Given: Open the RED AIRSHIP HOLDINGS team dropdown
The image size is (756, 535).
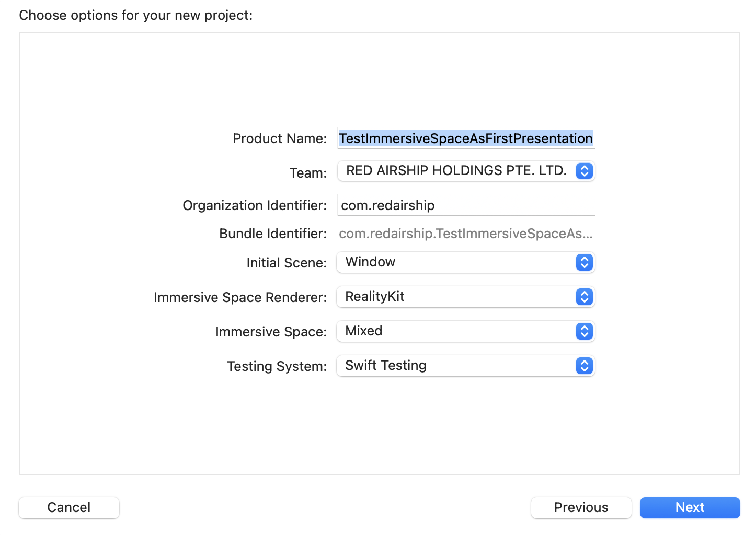Looking at the screenshot, I should click(x=456, y=171).
